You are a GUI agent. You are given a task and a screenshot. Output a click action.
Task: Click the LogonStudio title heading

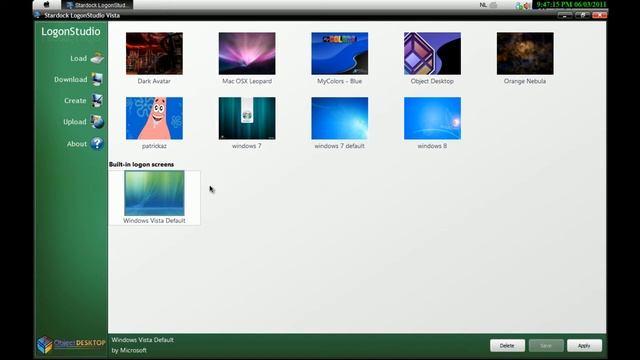tap(71, 31)
